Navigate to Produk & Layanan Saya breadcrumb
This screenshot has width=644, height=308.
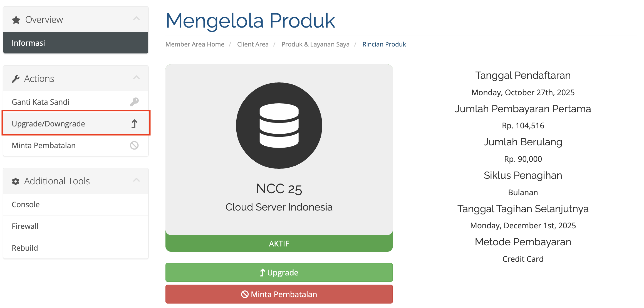[x=315, y=44]
